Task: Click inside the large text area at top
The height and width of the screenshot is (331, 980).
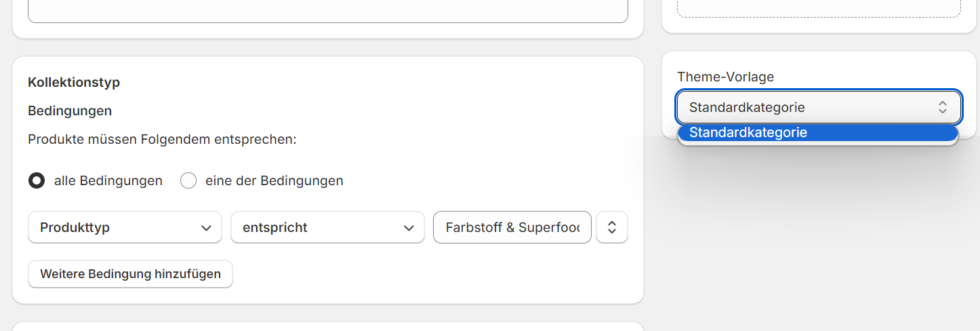Action: click(x=327, y=10)
